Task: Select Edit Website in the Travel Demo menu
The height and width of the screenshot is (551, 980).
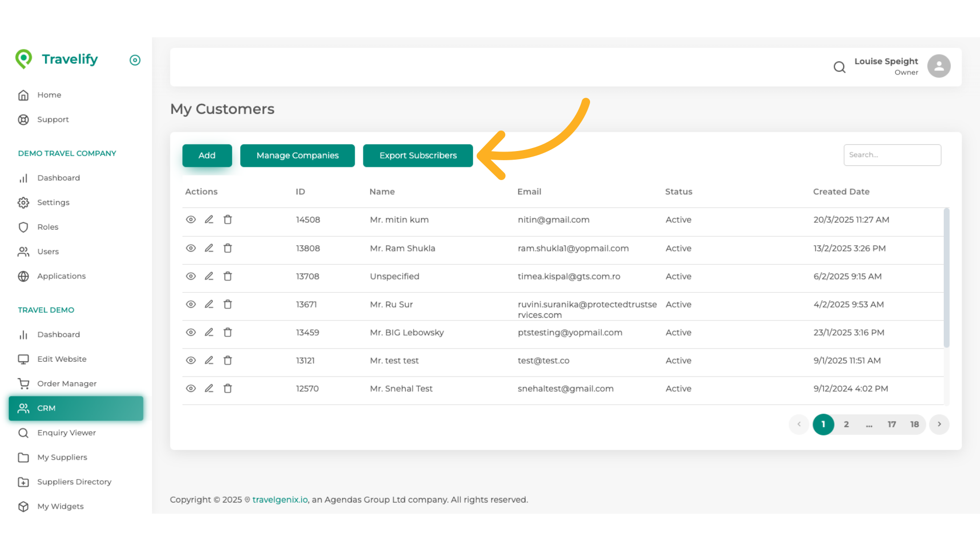Action: click(x=61, y=359)
